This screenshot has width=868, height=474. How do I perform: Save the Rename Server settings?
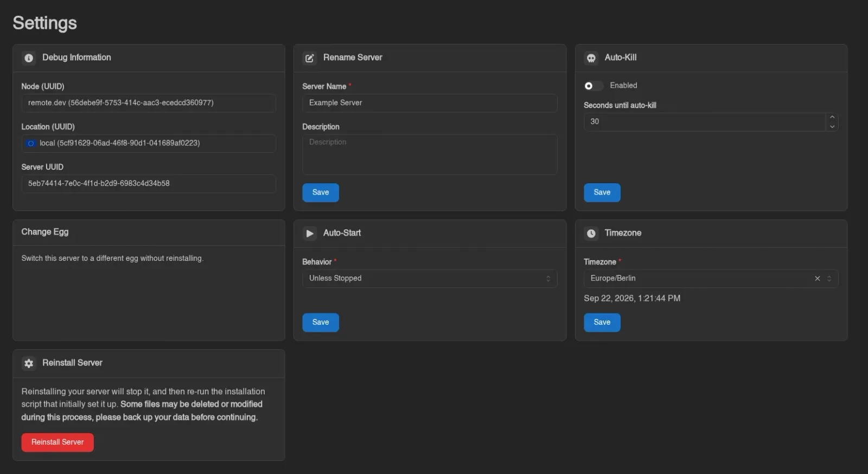(321, 193)
